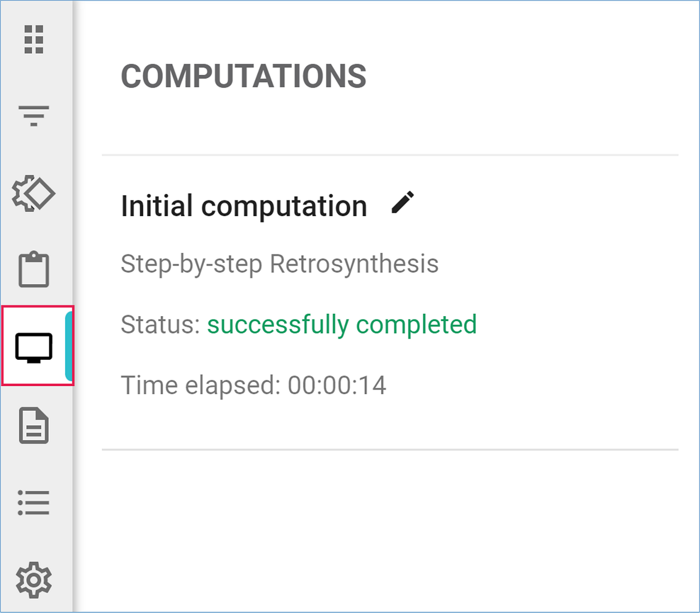Open the gear-and-diamond icon in sidebar
This screenshot has height=613, width=700.
[34, 194]
